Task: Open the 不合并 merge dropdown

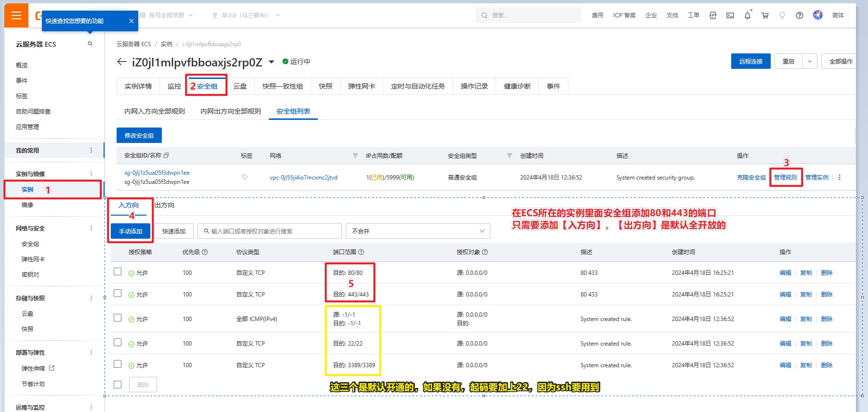Action: [x=418, y=231]
